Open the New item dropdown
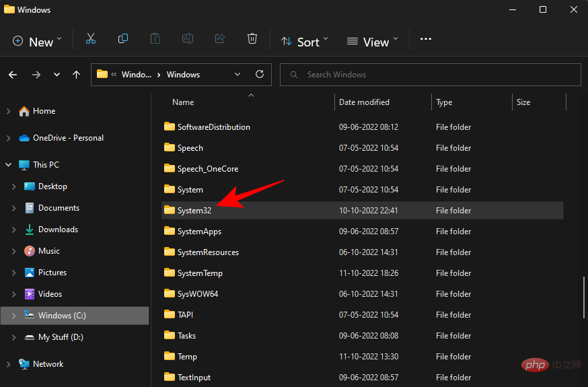The width and height of the screenshot is (588, 387). [37, 41]
